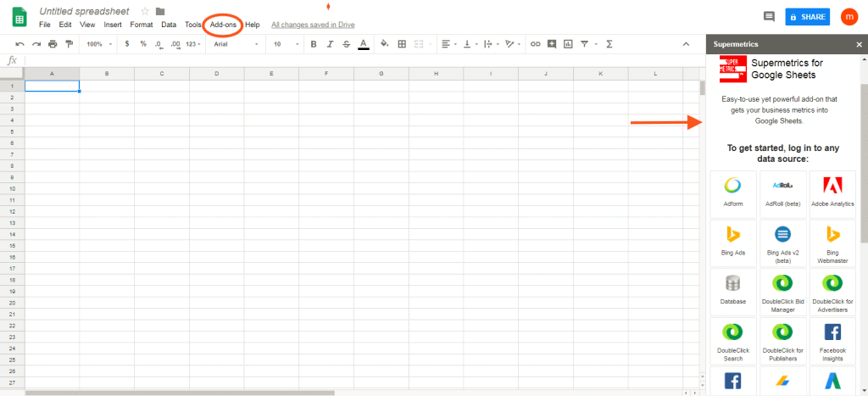Open Arial font dropdown
The image size is (868, 396).
pos(236,44)
